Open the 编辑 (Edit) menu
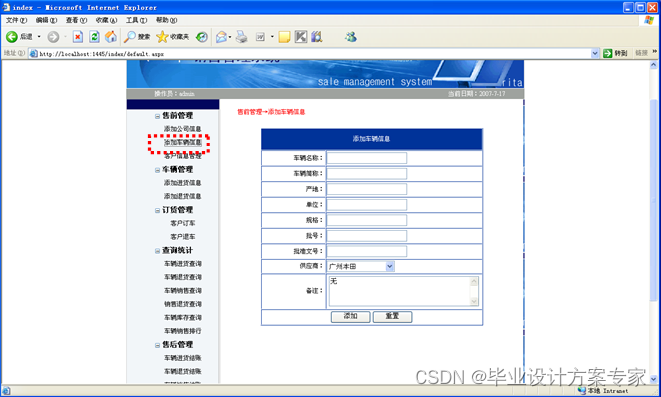The height and width of the screenshot is (397, 661). 46,20
